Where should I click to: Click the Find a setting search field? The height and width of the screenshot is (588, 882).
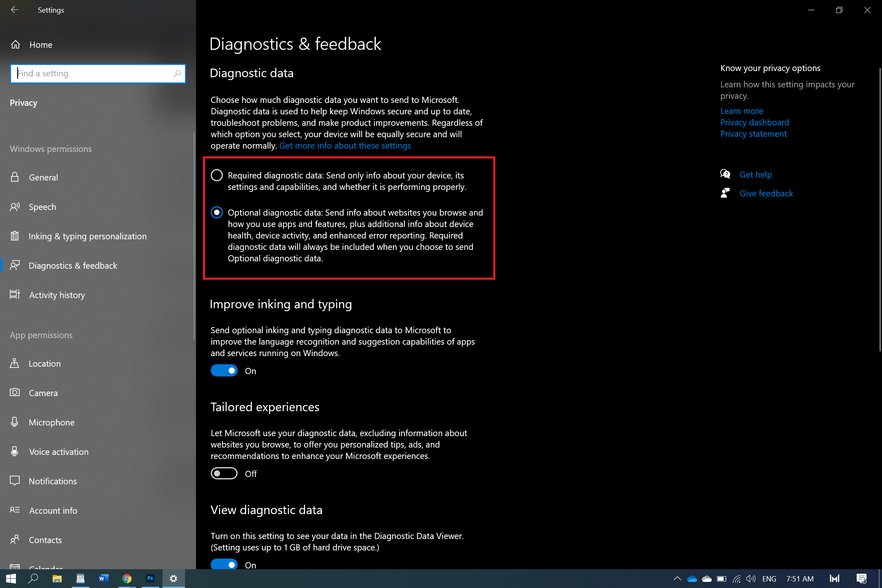(x=98, y=73)
